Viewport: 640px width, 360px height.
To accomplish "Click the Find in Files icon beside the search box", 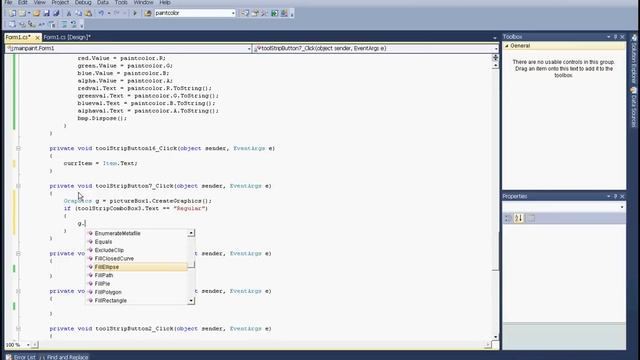I will (148, 13).
